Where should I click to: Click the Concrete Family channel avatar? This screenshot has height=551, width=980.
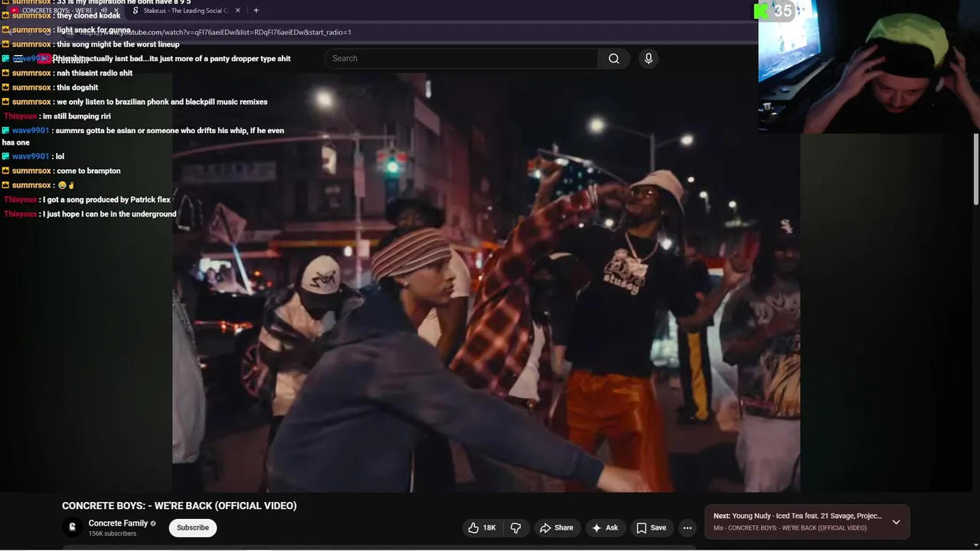pyautogui.click(x=72, y=527)
